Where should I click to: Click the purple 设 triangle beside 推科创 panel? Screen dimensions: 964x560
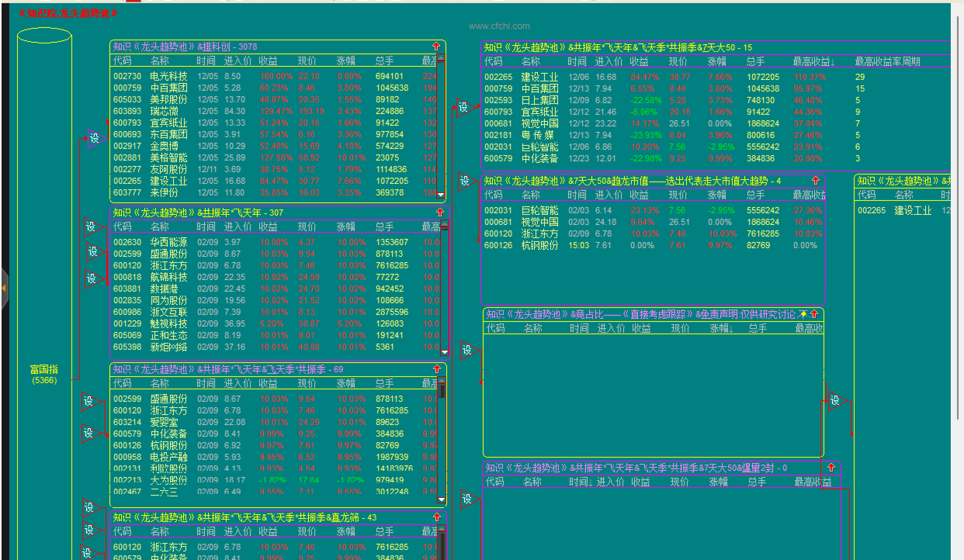point(95,138)
